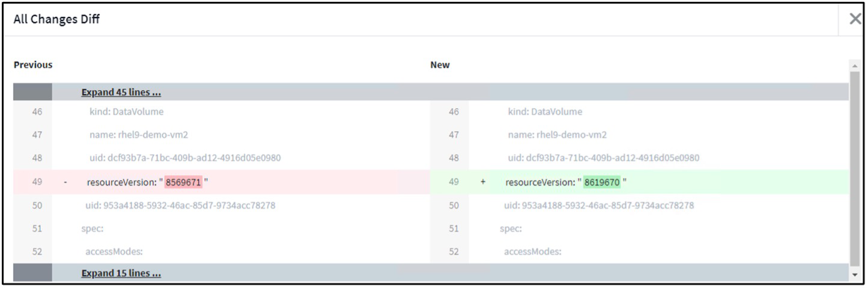Viewport: 868px width, 288px height.
Task: Click the scrollbar down arrow
Action: 855,274
